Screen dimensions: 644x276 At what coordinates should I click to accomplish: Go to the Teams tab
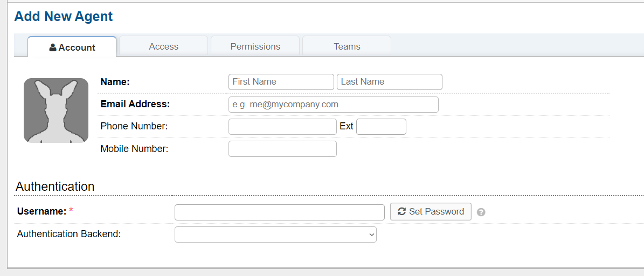[x=347, y=46]
